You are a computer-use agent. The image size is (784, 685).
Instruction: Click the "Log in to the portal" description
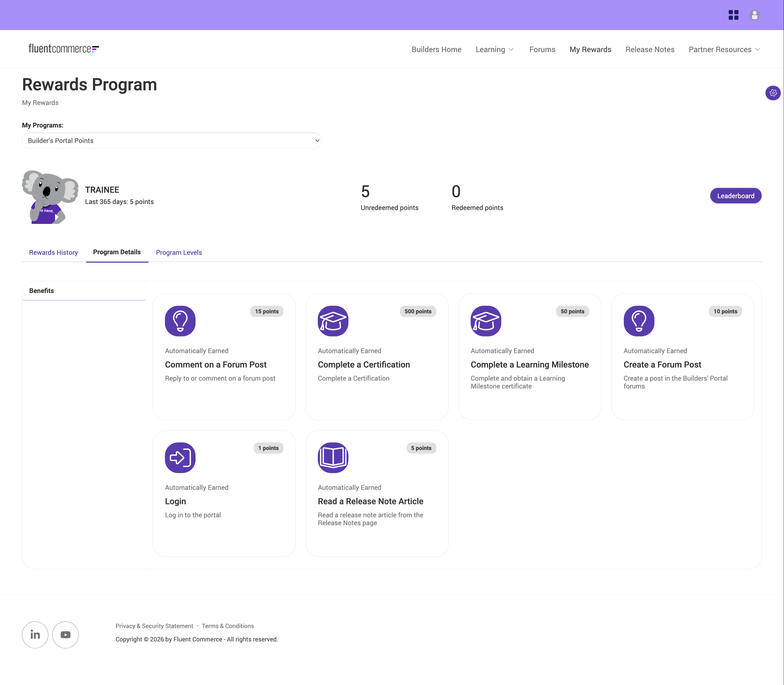click(193, 515)
